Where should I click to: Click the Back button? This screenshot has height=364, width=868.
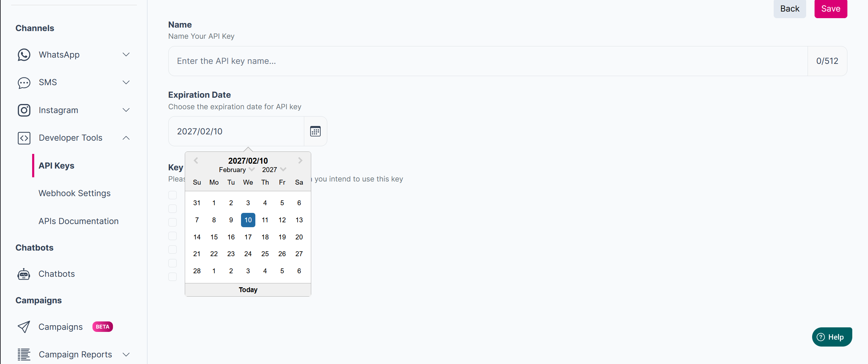790,9
